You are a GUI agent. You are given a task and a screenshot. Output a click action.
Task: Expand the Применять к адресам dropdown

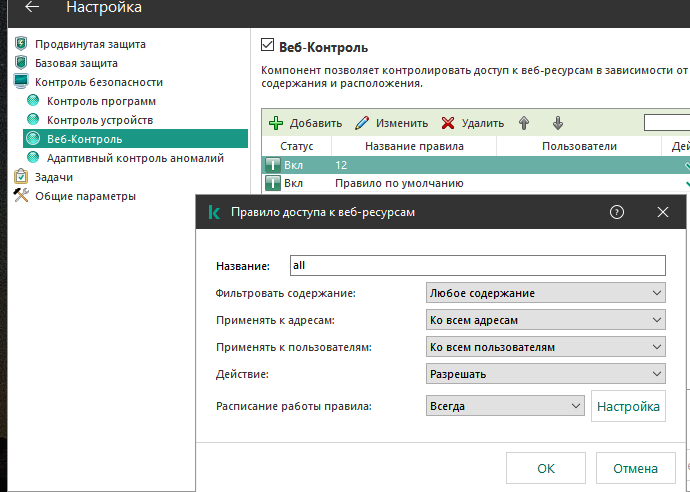(x=546, y=320)
